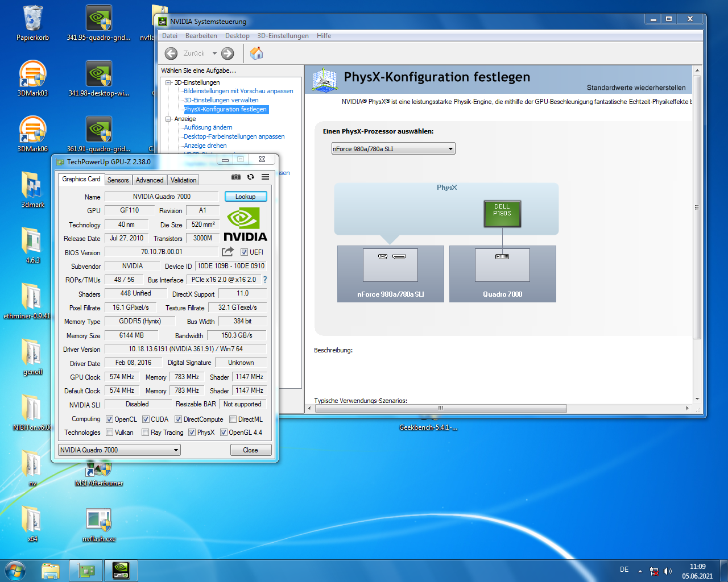Open Windows Start menu orb
Screen dimensions: 728x582
(x=15, y=571)
